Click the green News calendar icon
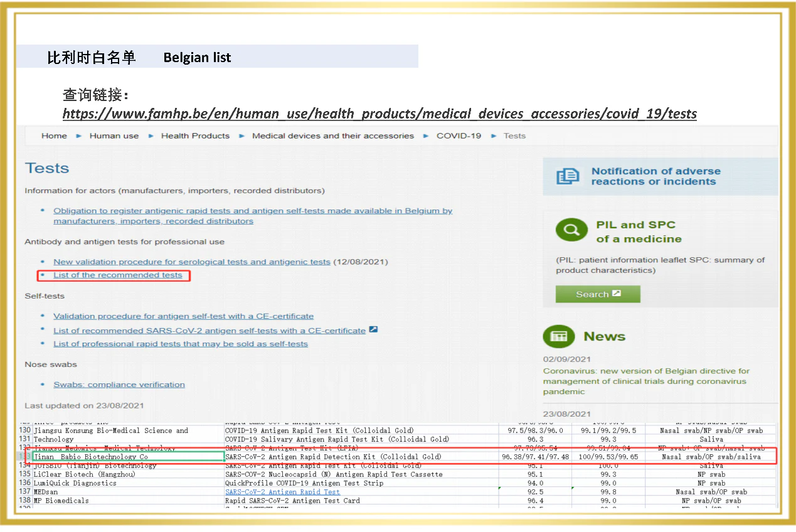This screenshot has height=532, width=796. point(558,336)
